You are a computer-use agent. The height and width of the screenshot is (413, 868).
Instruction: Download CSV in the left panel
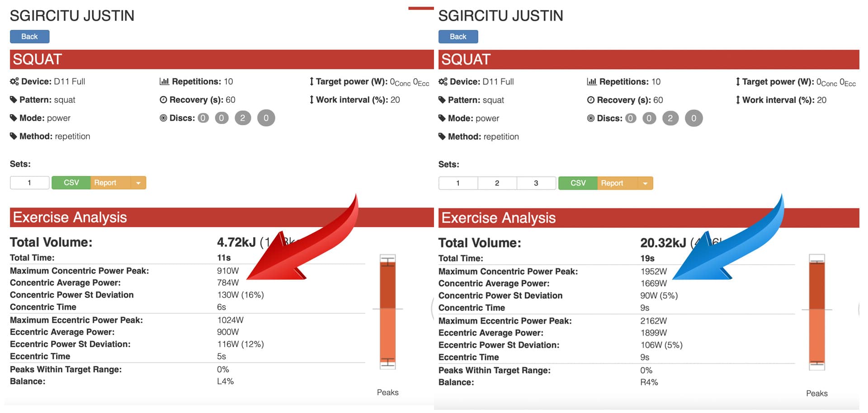(71, 183)
